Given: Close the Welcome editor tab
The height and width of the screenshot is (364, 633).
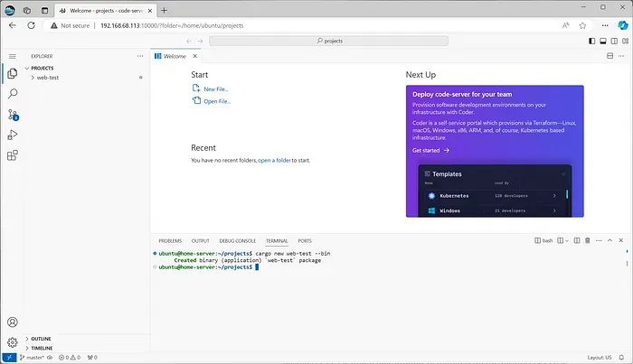Looking at the screenshot, I should click(195, 56).
